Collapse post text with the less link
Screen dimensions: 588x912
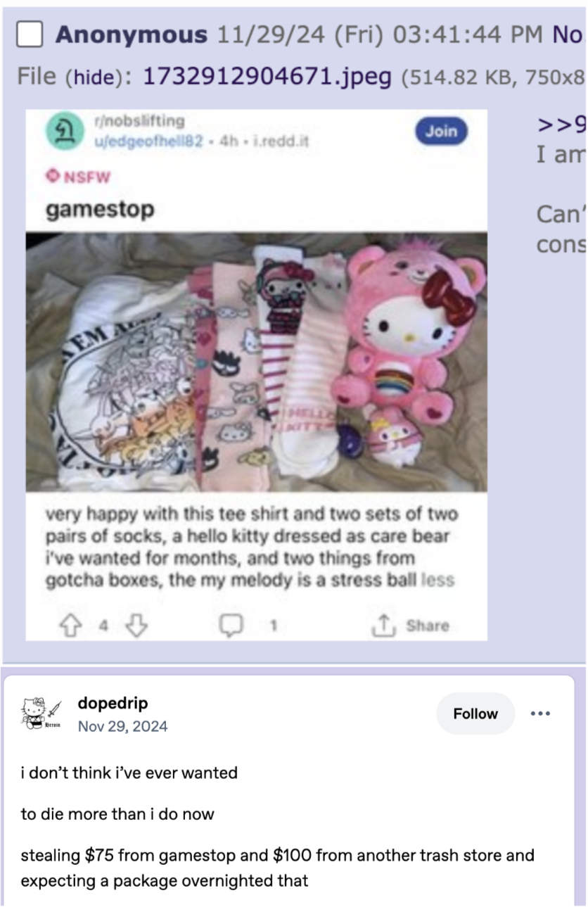click(x=440, y=581)
